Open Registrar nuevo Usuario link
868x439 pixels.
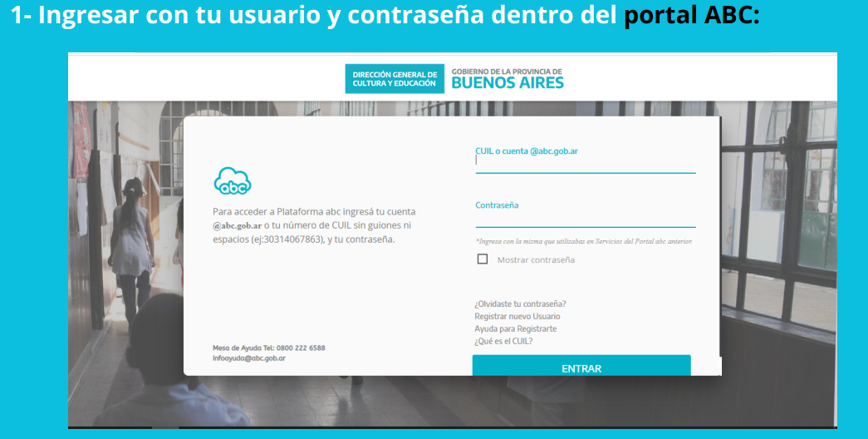[x=517, y=316]
